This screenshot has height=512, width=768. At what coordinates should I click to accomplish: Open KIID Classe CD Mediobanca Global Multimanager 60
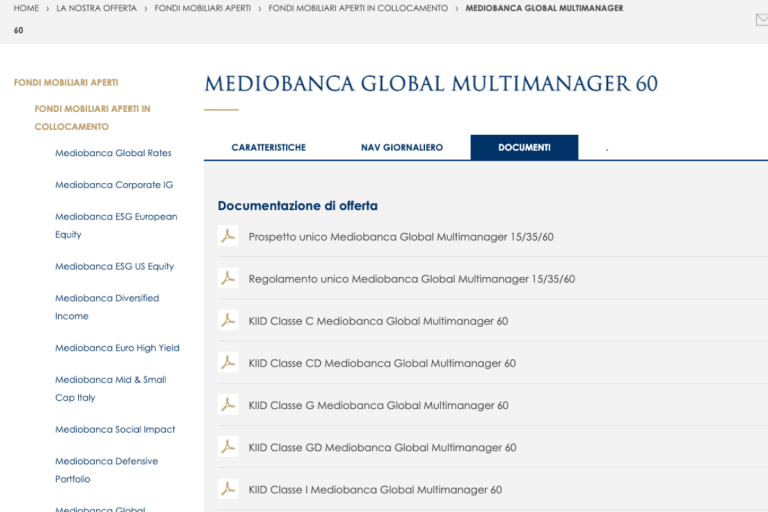coord(382,363)
